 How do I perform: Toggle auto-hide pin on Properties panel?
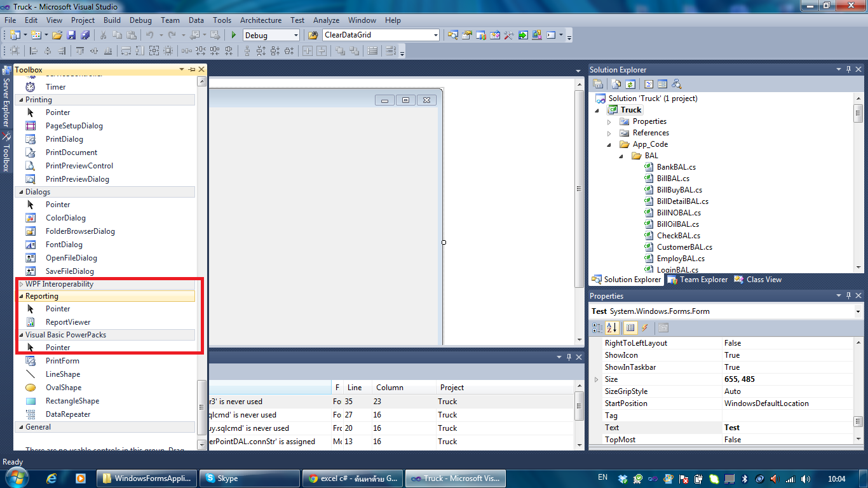[x=848, y=296]
